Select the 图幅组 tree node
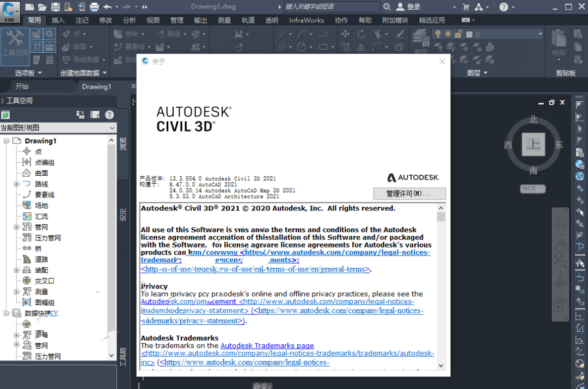This screenshot has width=588, height=389. pyautogui.click(x=45, y=302)
